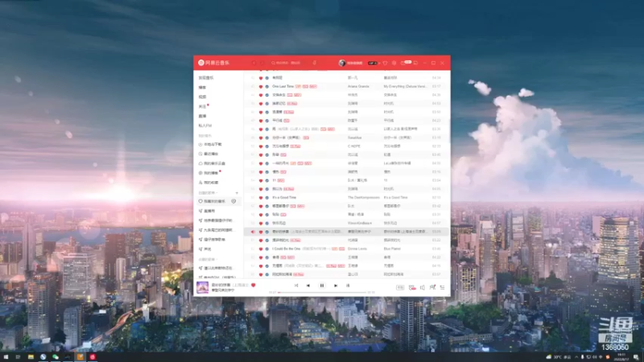644x362 pixels.
Task: Go forward using the title bar arrow
Action: coord(262,63)
